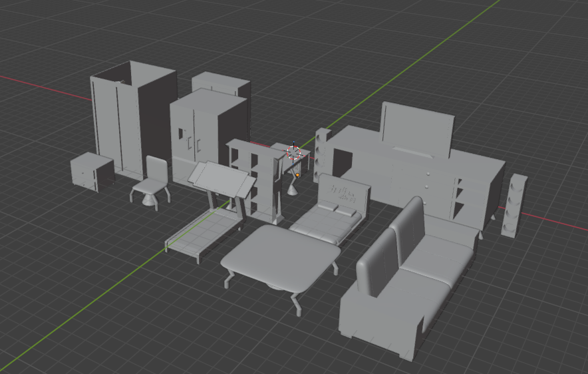
Task: Select the cone-shaped base beneath the small desk
Action: click(x=293, y=190)
